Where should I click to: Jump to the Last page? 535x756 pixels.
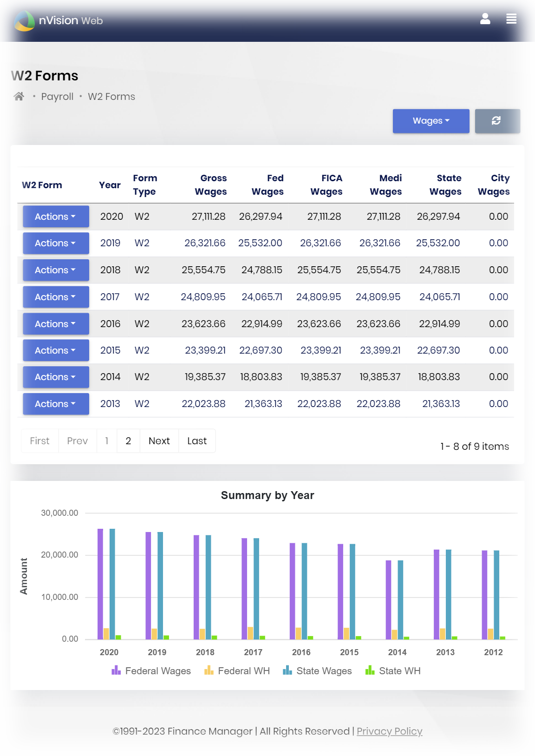[197, 440]
